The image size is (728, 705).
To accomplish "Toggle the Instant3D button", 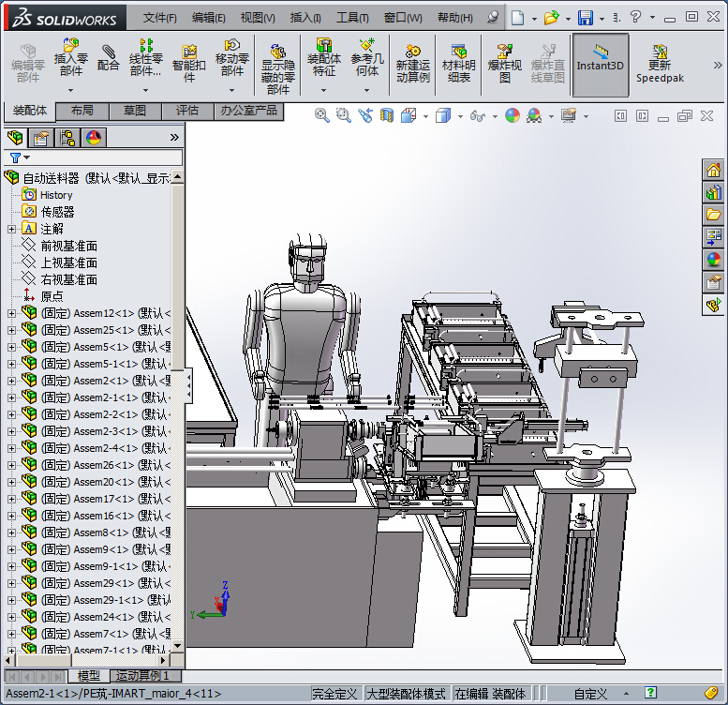I will [x=601, y=65].
